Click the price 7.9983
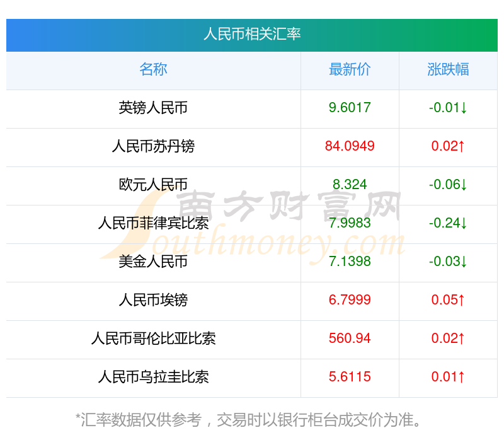Image resolution: width=504 pixels, height=440 pixels. pos(350,223)
